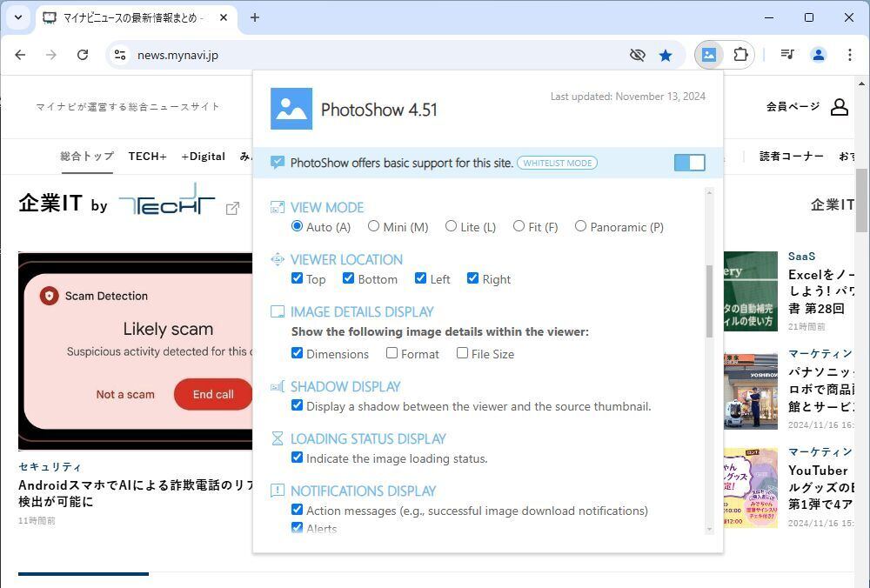
Task: Open the Chrome profile avatar
Action: (818, 54)
